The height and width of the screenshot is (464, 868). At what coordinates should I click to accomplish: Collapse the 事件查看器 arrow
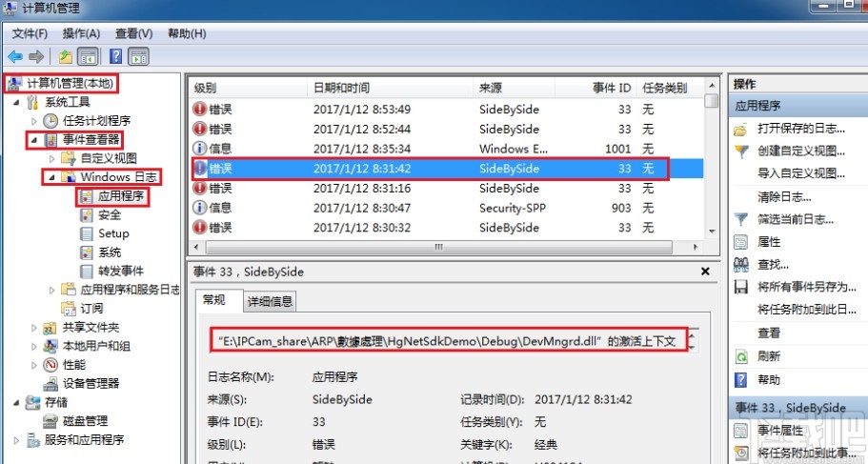(34, 139)
